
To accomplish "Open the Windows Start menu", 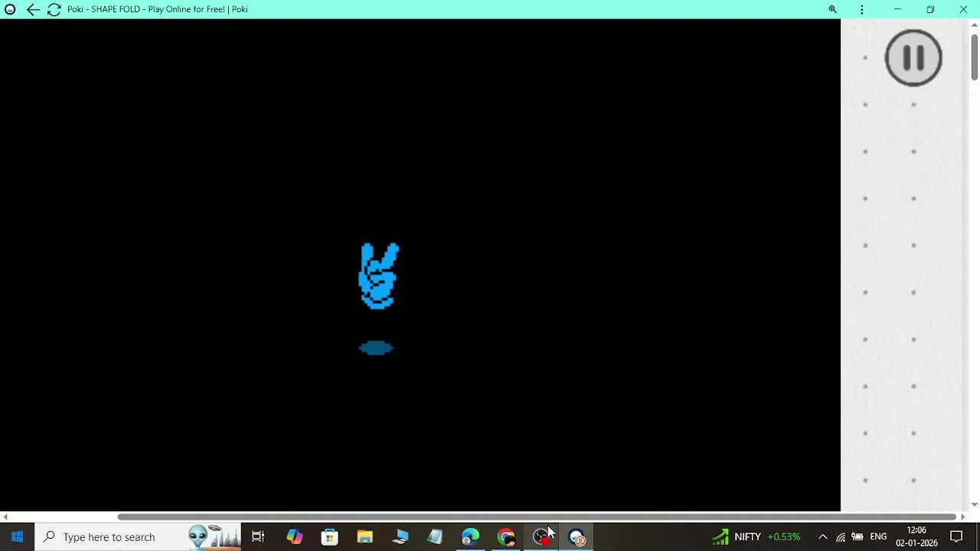I will 17,536.
